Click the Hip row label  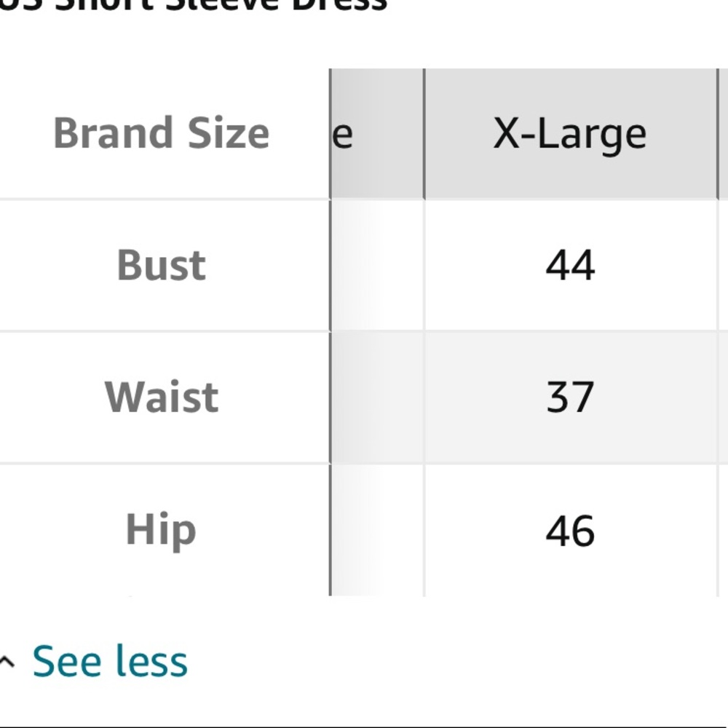tap(162, 530)
